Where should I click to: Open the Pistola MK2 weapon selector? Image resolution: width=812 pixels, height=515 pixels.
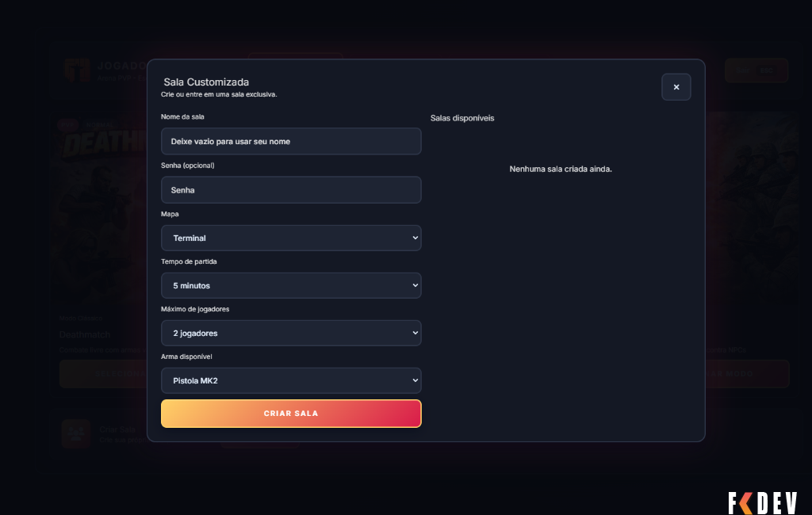point(291,380)
